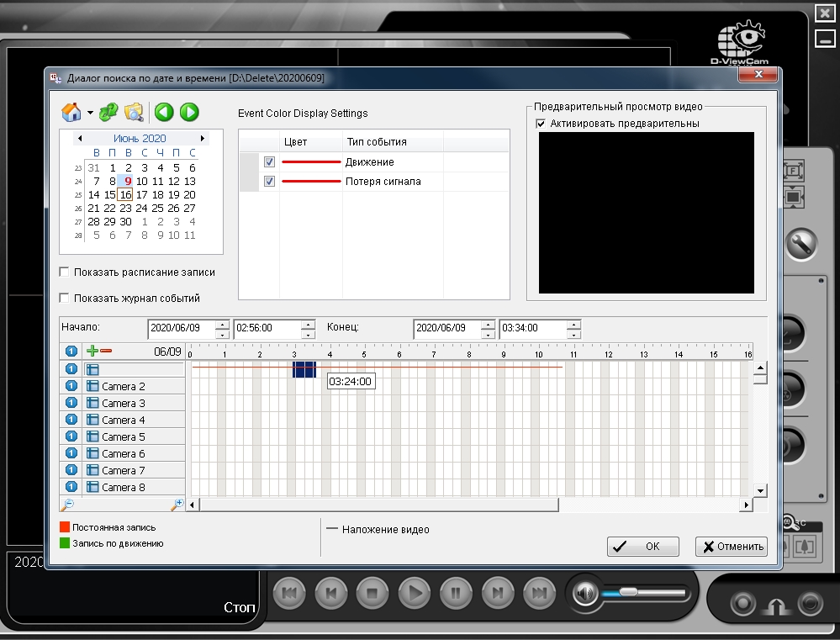Image resolution: width=840 pixels, height=640 pixels.
Task: Zoom in timeline with magnifier plus icon
Action: click(x=177, y=505)
